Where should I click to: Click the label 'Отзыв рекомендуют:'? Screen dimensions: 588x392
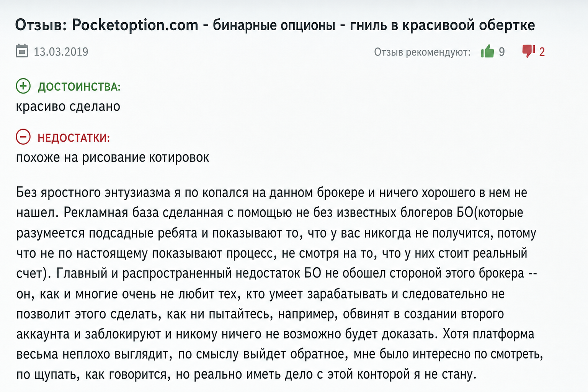pyautogui.click(x=422, y=52)
